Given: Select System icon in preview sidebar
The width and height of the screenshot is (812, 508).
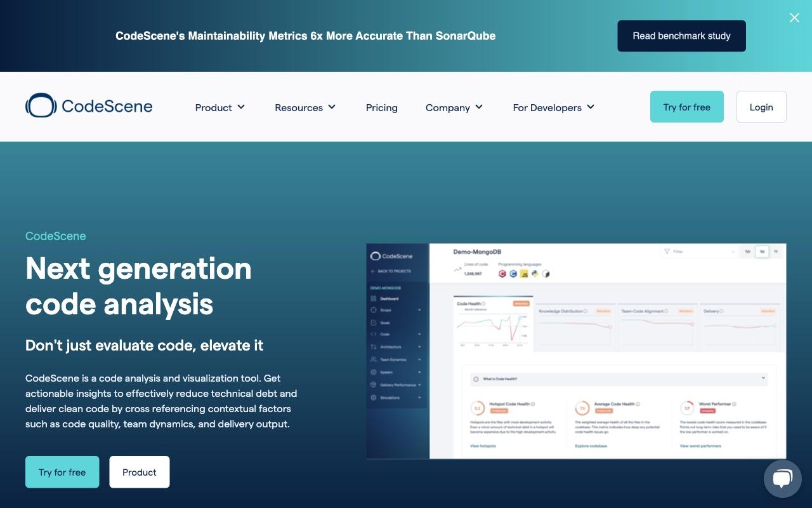Looking at the screenshot, I should coord(374,372).
